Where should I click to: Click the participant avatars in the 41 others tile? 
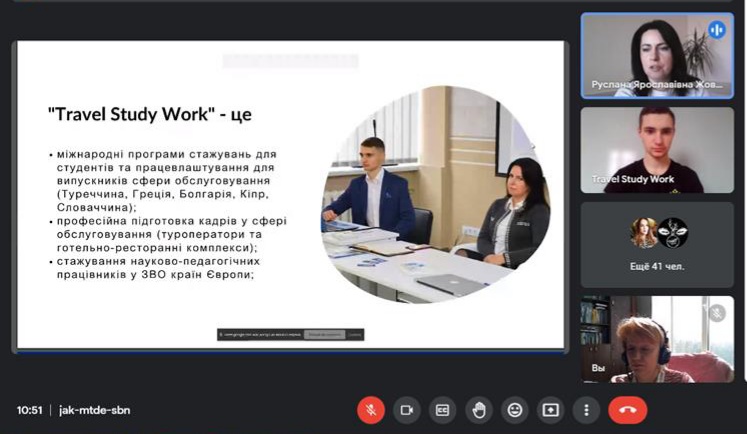pos(657,233)
